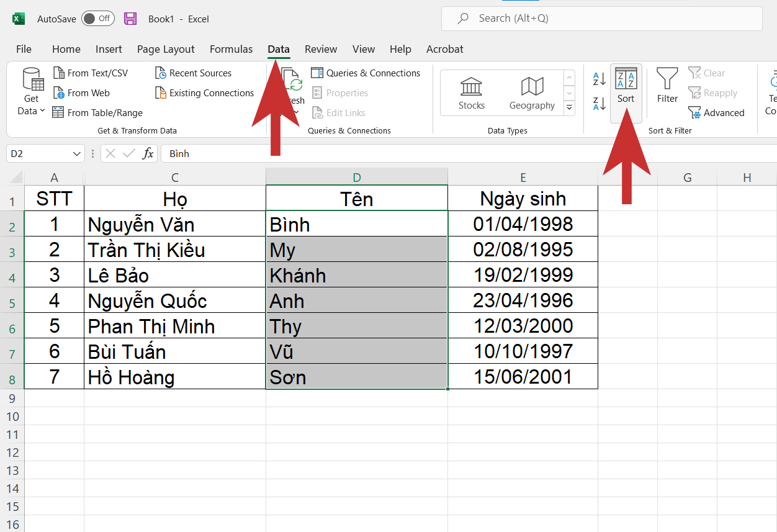
Task: Click the Save icon in title bar
Action: click(130, 19)
